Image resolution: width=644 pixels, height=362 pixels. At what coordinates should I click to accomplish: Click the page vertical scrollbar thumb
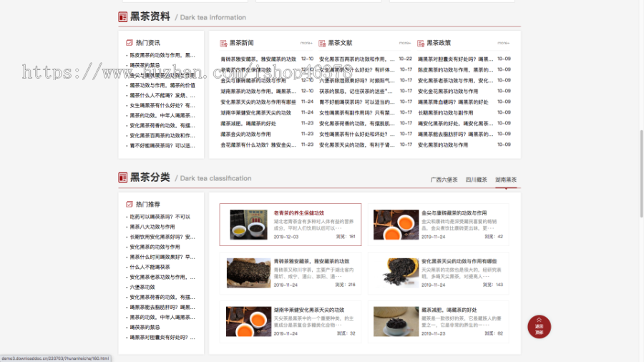[641, 174]
